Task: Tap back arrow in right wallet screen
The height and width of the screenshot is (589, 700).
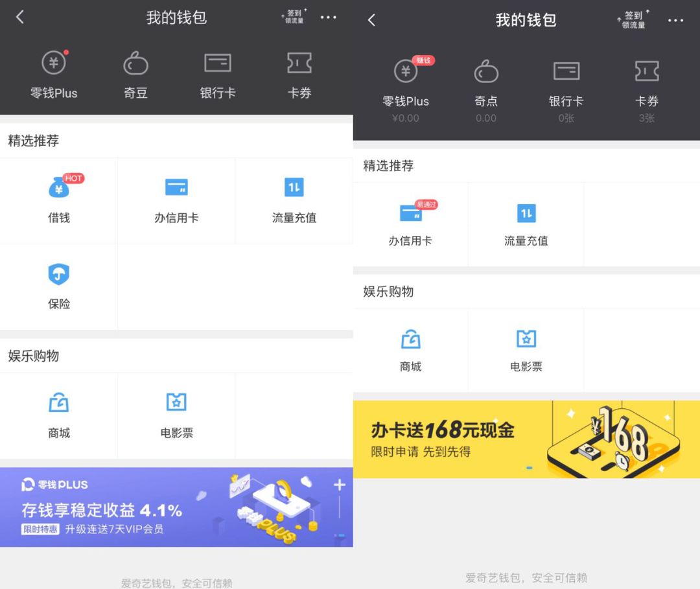Action: pos(371,20)
